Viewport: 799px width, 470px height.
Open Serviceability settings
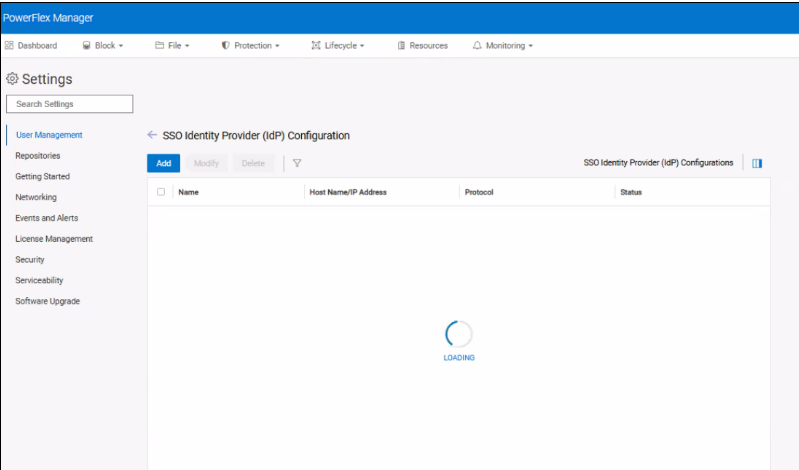39,280
